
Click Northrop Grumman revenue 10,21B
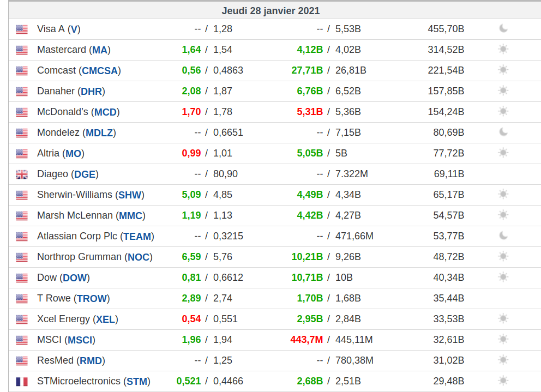[307, 257]
